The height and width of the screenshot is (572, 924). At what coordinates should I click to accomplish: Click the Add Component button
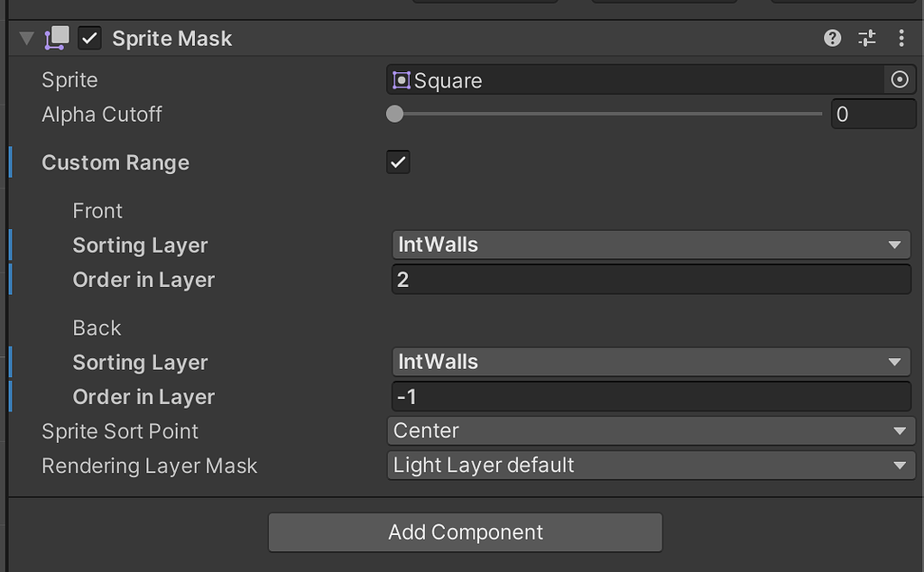[x=465, y=532]
